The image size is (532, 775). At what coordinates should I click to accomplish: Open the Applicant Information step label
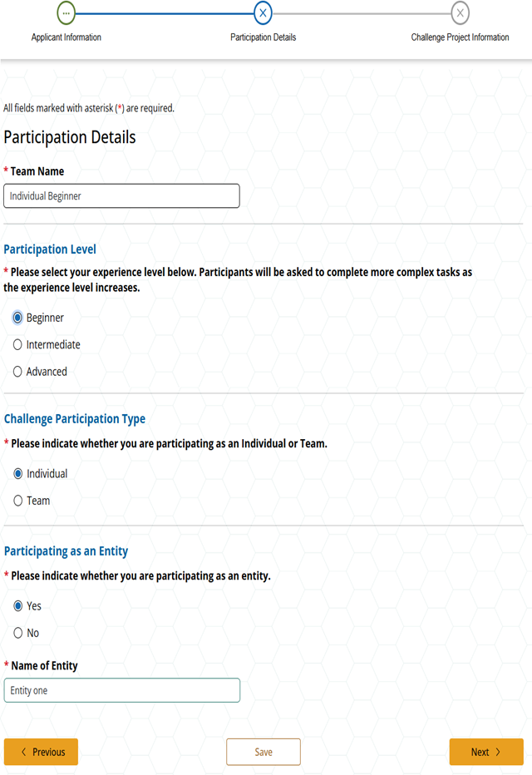(66, 37)
